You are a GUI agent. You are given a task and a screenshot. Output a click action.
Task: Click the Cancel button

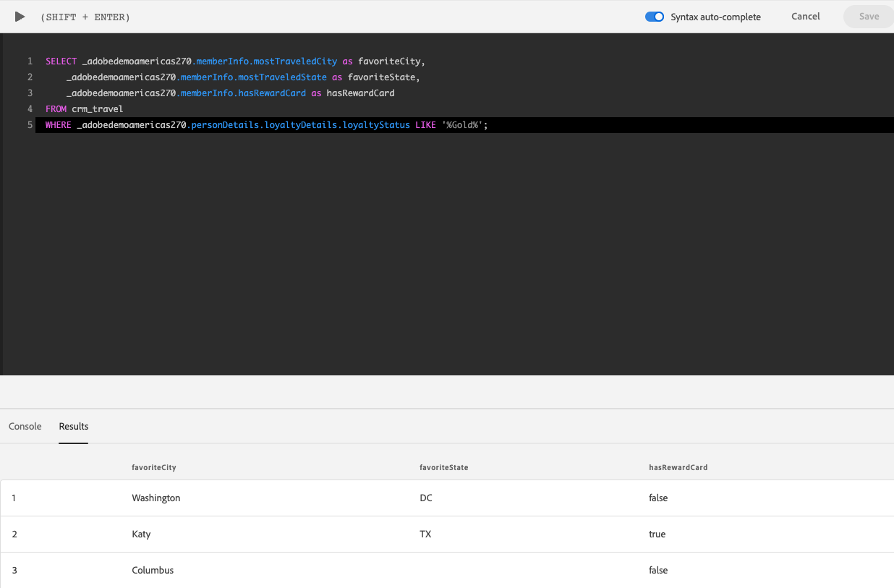click(x=806, y=17)
